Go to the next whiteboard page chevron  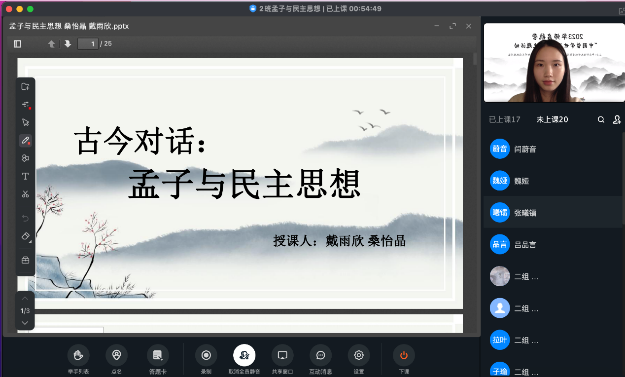coord(25,323)
